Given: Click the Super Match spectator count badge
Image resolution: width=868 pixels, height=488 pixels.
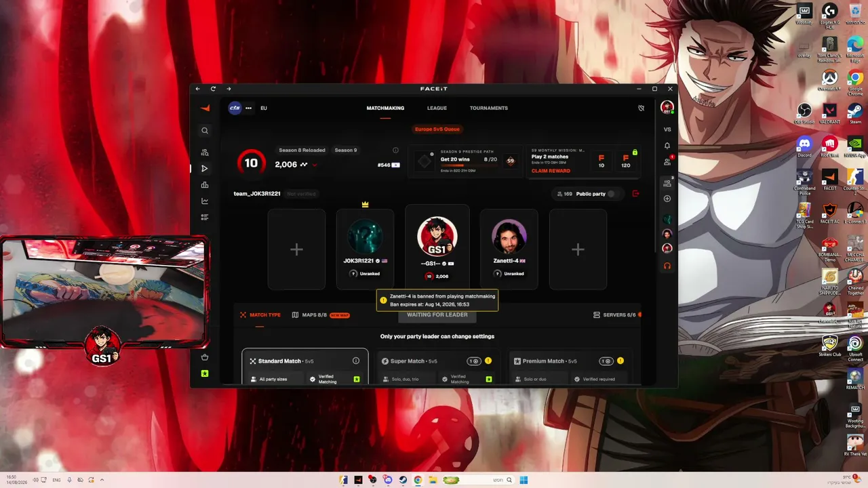Looking at the screenshot, I should (474, 361).
